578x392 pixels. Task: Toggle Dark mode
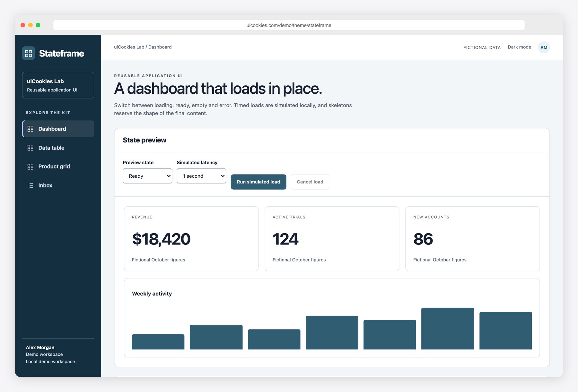point(519,47)
